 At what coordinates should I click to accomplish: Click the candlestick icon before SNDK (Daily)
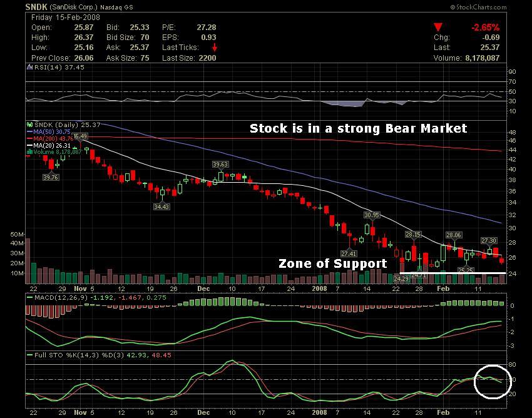[29, 125]
